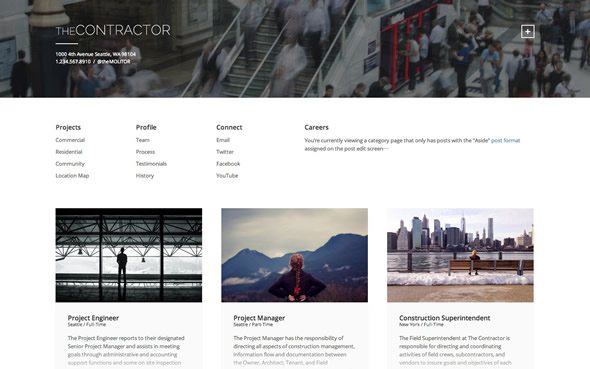The height and width of the screenshot is (369, 590).
Task: Go to Community projects
Action: pyautogui.click(x=70, y=164)
